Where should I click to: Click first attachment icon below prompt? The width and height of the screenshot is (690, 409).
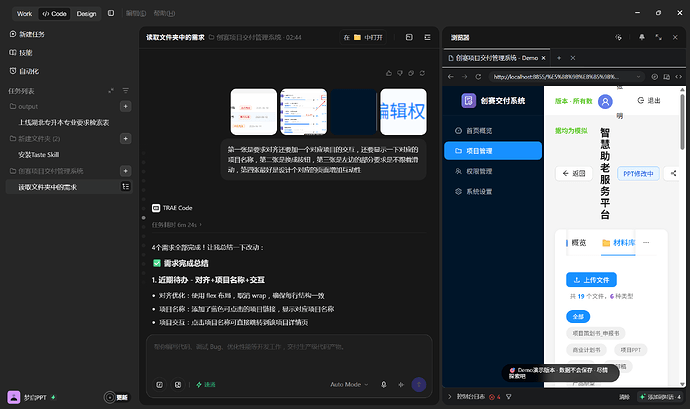pos(159,384)
